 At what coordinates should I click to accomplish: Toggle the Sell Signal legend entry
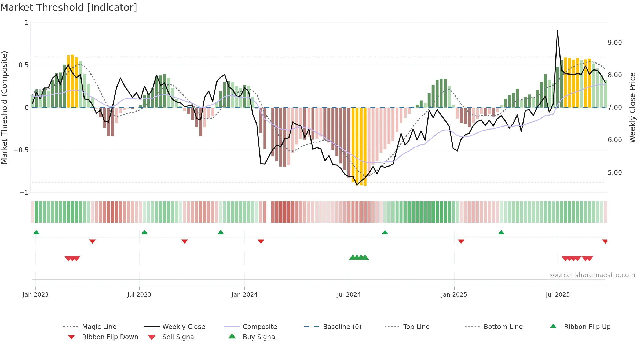coord(172,337)
